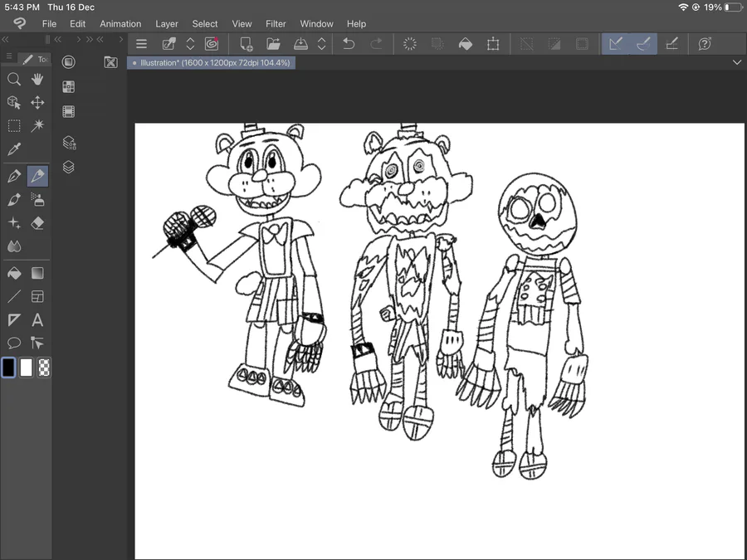Select the Frame Border tool

coord(37,297)
